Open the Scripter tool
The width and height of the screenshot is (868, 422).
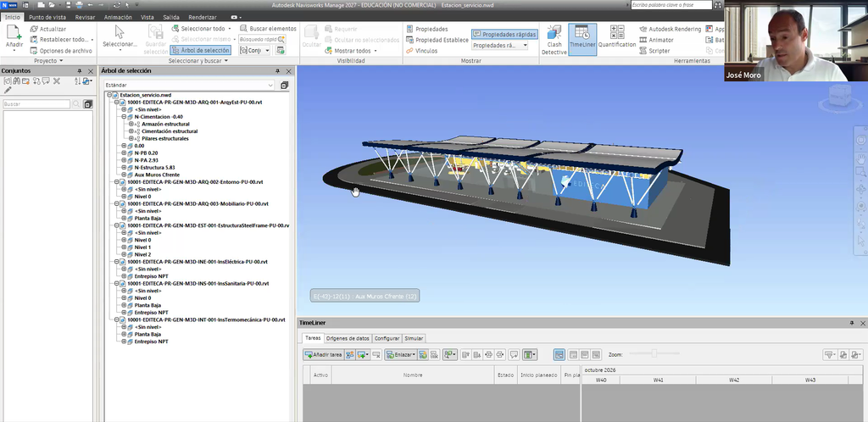coord(655,50)
